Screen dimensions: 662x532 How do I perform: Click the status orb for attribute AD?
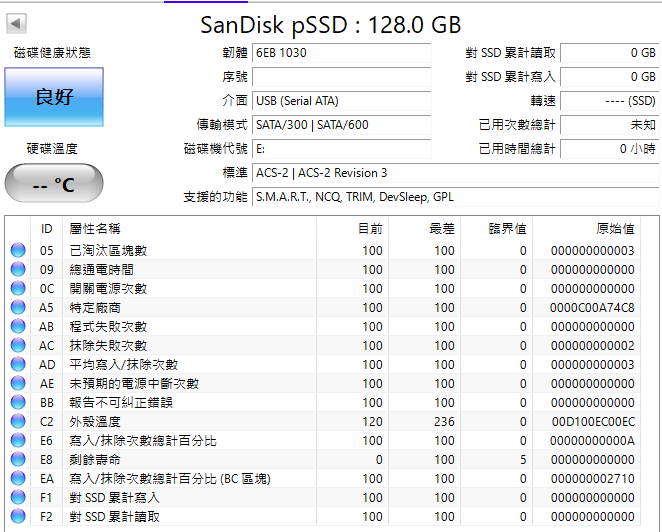tap(18, 364)
